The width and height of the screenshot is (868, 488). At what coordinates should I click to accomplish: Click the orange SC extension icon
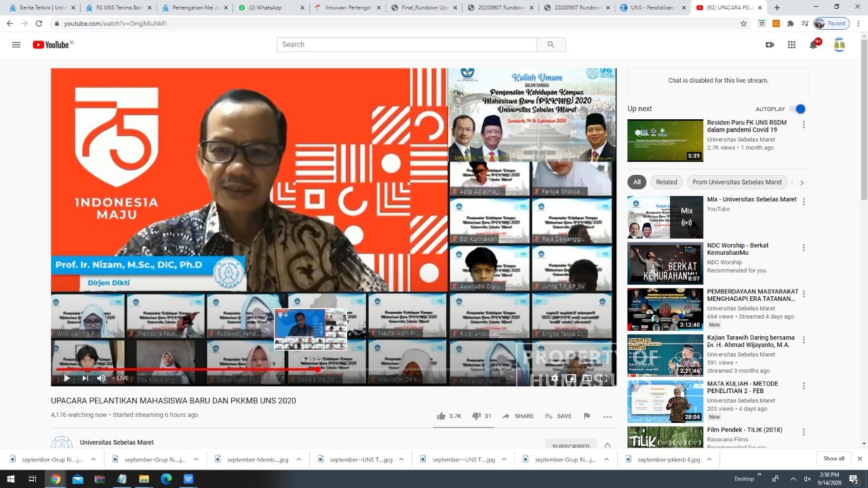(x=776, y=23)
